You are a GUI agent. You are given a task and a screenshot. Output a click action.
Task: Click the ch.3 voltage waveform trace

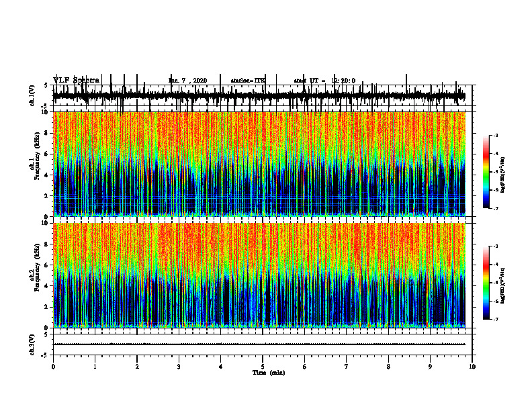point(259,345)
